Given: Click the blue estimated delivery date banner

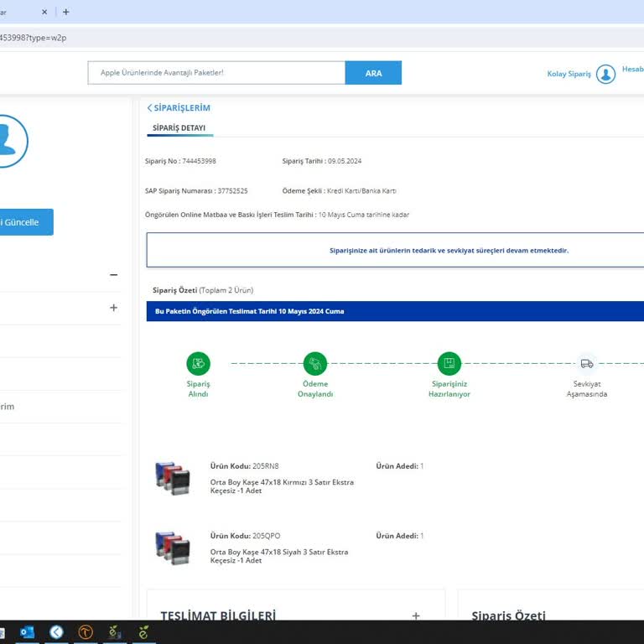Looking at the screenshot, I should pos(395,311).
